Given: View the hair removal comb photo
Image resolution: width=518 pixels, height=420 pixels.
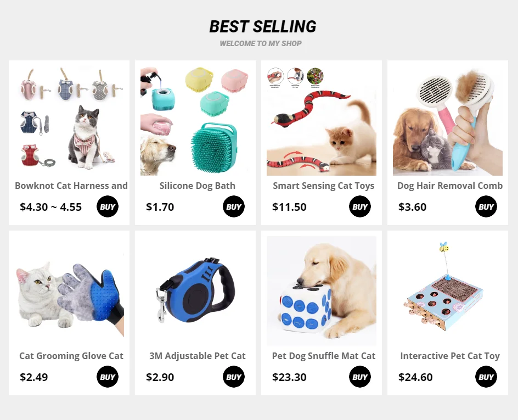Looking at the screenshot, I should click(448, 121).
